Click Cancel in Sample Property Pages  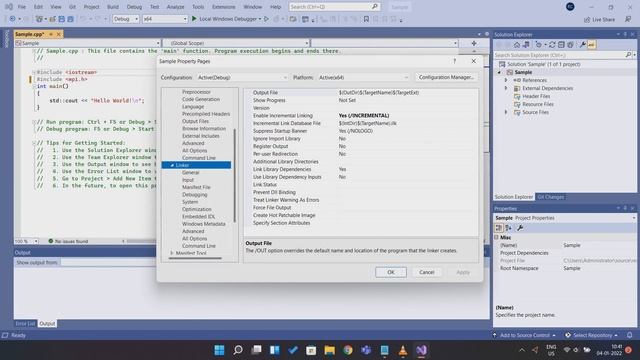(427, 272)
